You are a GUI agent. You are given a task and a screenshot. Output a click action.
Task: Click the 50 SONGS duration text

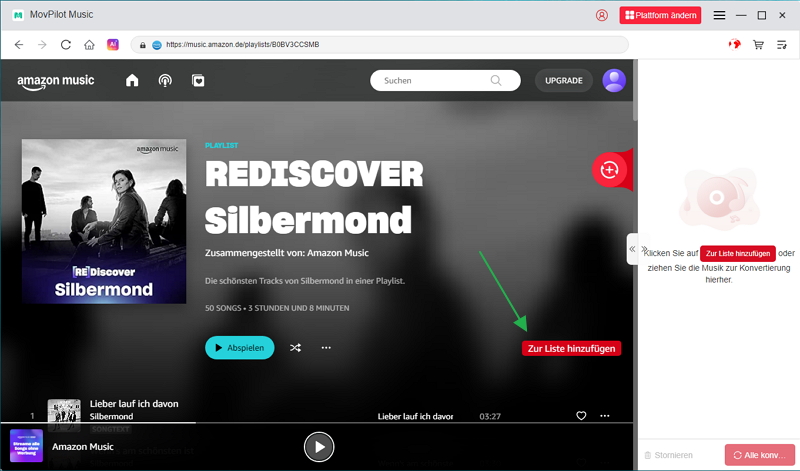click(x=277, y=308)
